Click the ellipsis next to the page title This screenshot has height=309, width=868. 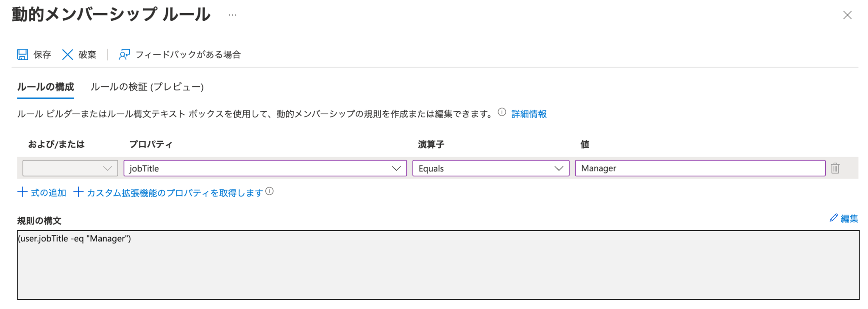click(x=232, y=16)
